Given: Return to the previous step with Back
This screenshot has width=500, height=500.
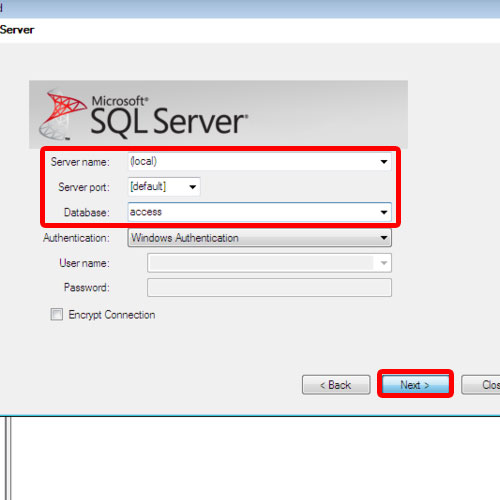Looking at the screenshot, I should (x=336, y=385).
